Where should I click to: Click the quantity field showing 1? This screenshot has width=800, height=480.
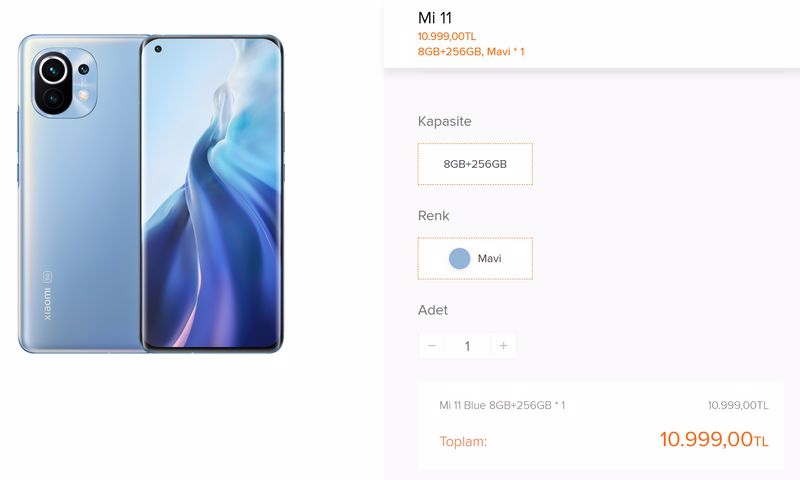point(467,346)
